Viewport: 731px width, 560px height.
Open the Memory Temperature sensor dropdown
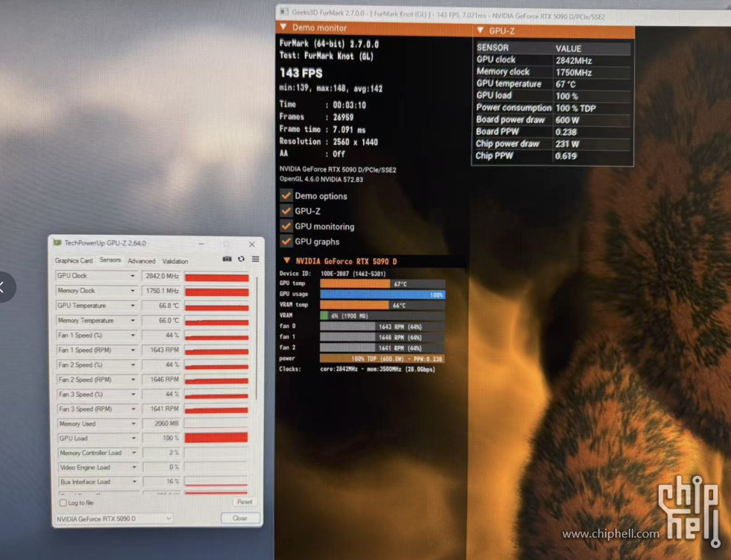pyautogui.click(x=133, y=321)
